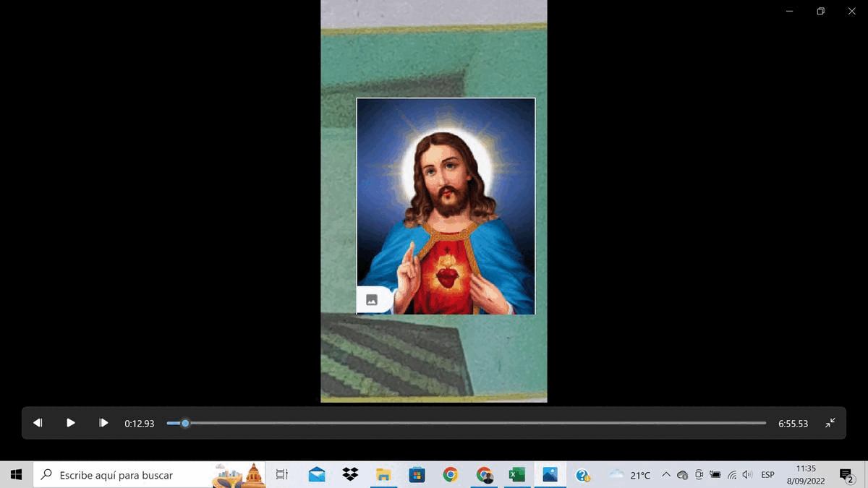Viewport: 868px width, 488px height.
Task: Exit full view with collapse arrows icon
Action: click(830, 423)
